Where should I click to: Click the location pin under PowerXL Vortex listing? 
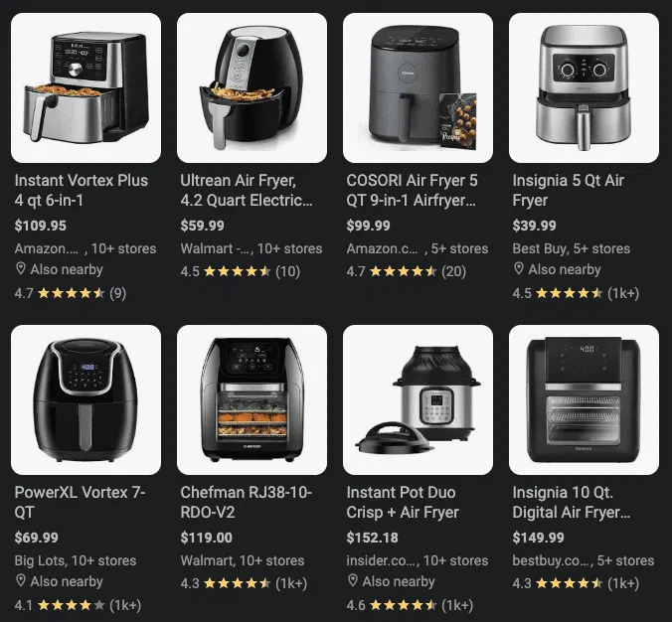click(x=21, y=580)
